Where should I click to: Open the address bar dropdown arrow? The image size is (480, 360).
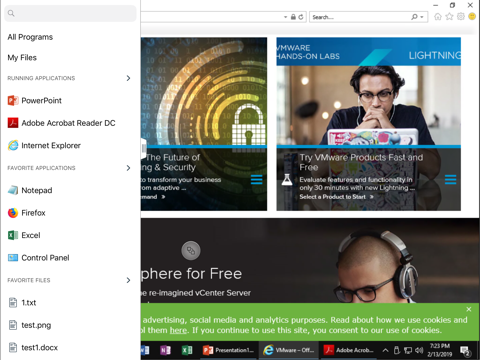point(285,17)
